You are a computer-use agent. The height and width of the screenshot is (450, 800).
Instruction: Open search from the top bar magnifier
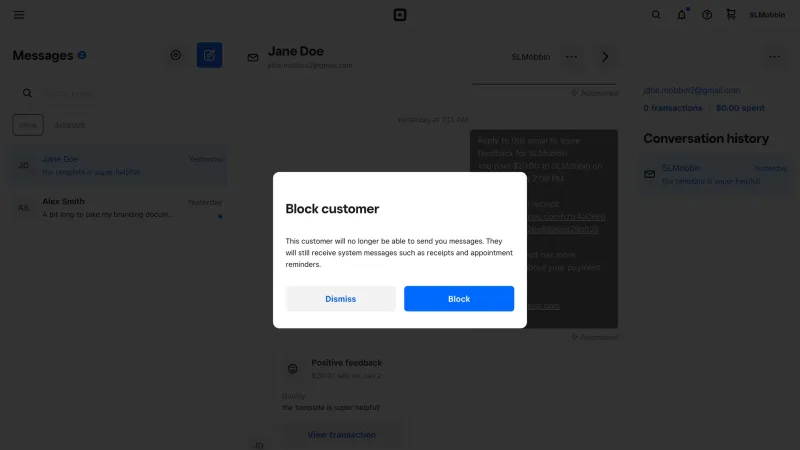[x=656, y=15]
